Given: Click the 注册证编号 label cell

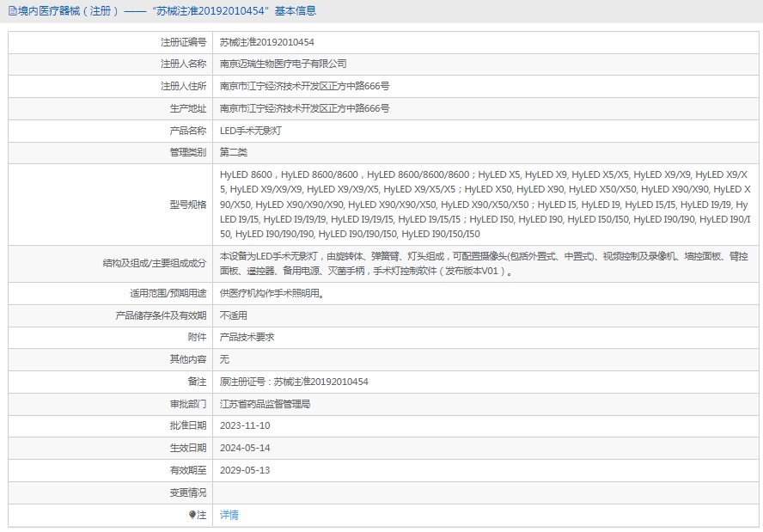Looking at the screenshot, I should coord(184,42).
